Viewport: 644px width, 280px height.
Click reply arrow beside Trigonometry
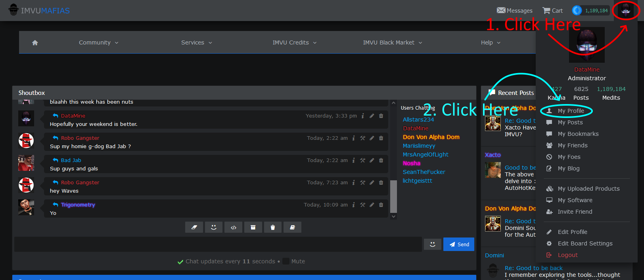[56, 205]
